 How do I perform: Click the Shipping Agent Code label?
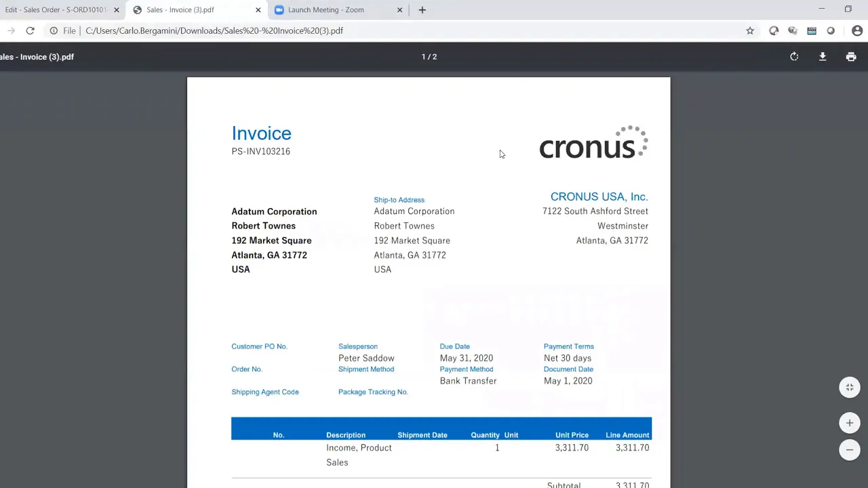[x=264, y=392]
